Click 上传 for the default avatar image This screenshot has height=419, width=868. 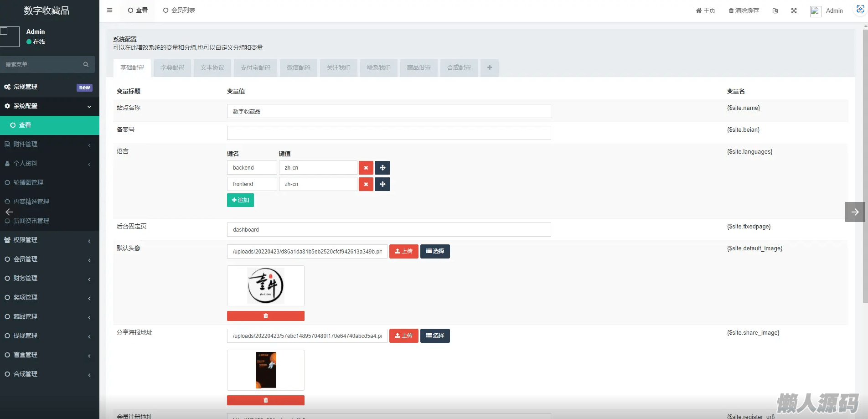point(403,251)
